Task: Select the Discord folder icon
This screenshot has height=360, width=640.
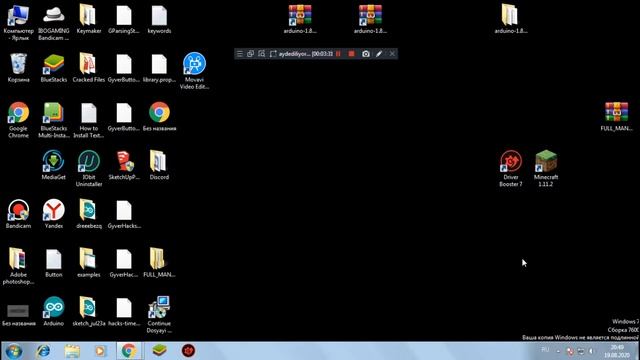Action: point(159,165)
